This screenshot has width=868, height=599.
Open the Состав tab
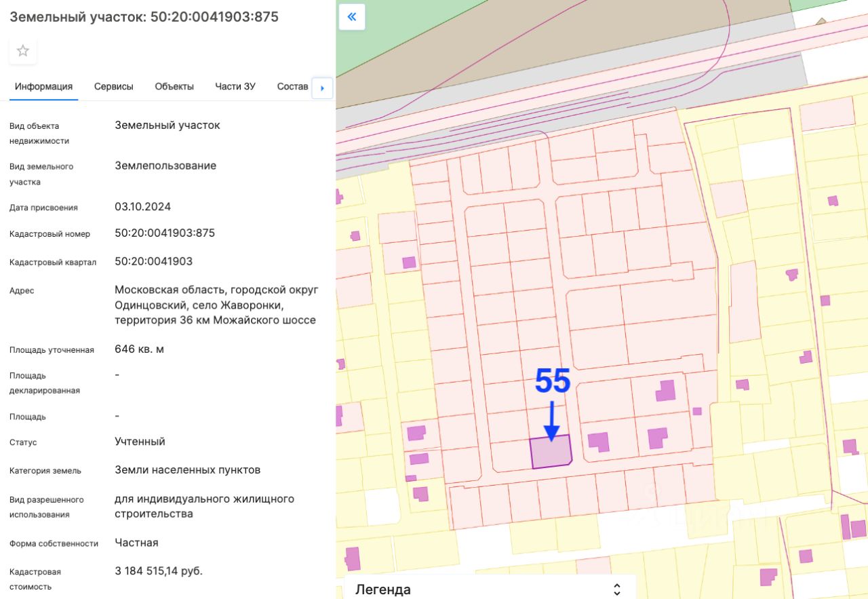tap(292, 86)
